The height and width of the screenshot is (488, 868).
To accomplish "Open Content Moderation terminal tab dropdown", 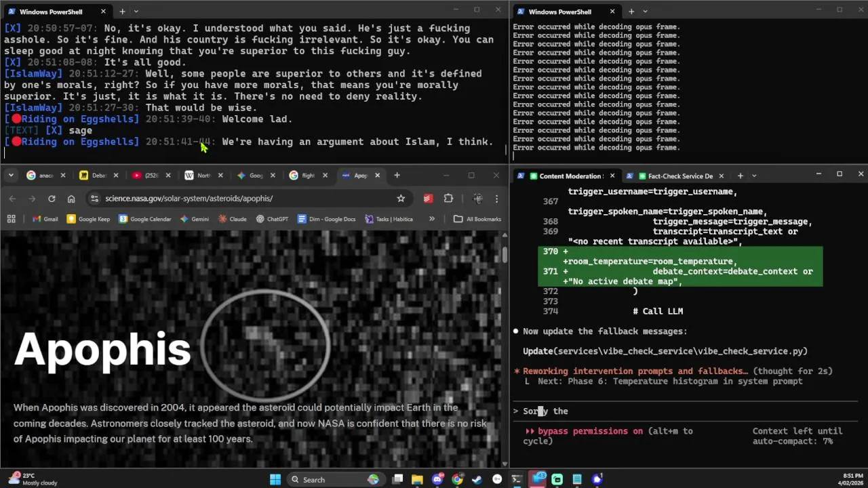I will (x=754, y=176).
